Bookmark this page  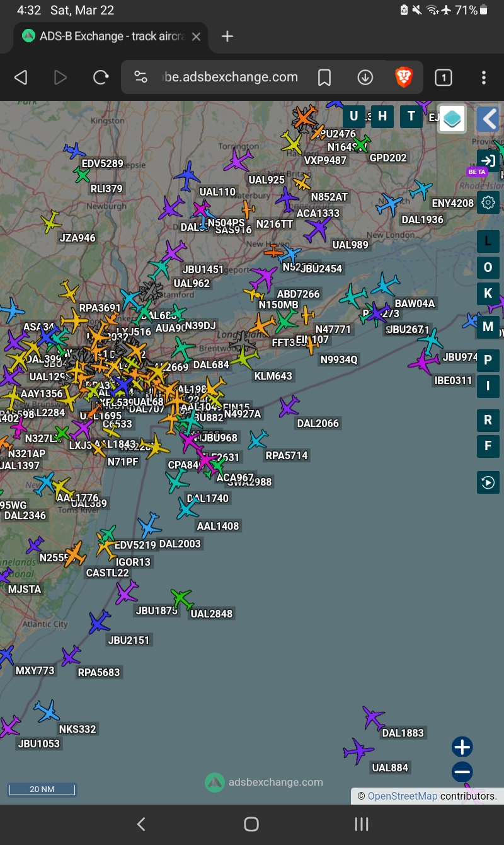[x=324, y=77]
